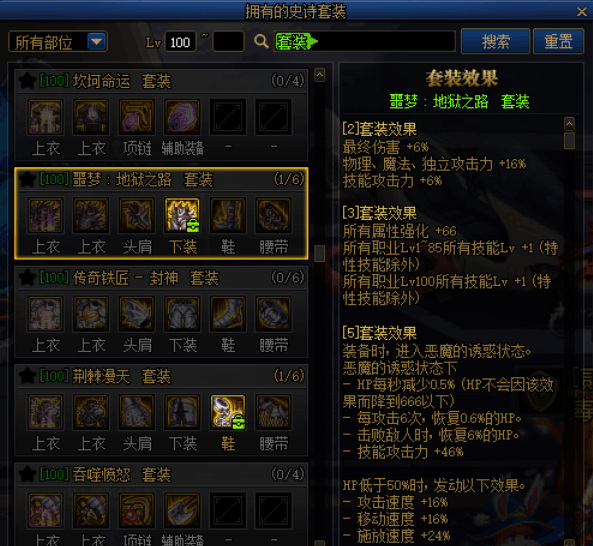Click the maximum level input field
593x546 pixels.
228,41
